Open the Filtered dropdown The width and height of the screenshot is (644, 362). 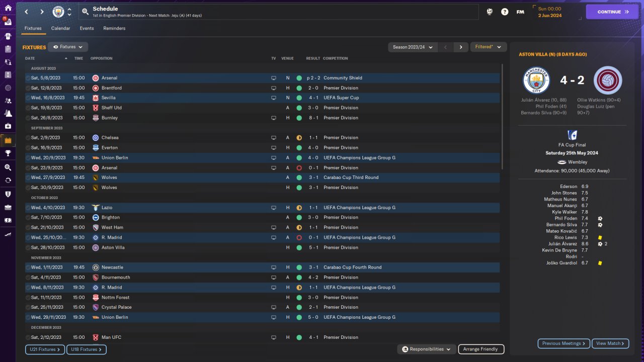point(488,47)
